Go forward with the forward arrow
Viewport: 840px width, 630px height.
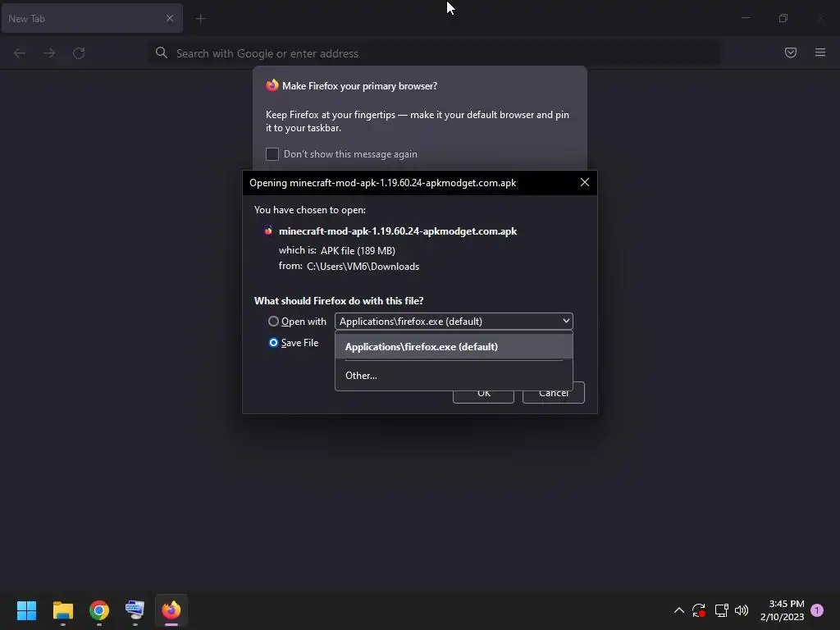[49, 53]
